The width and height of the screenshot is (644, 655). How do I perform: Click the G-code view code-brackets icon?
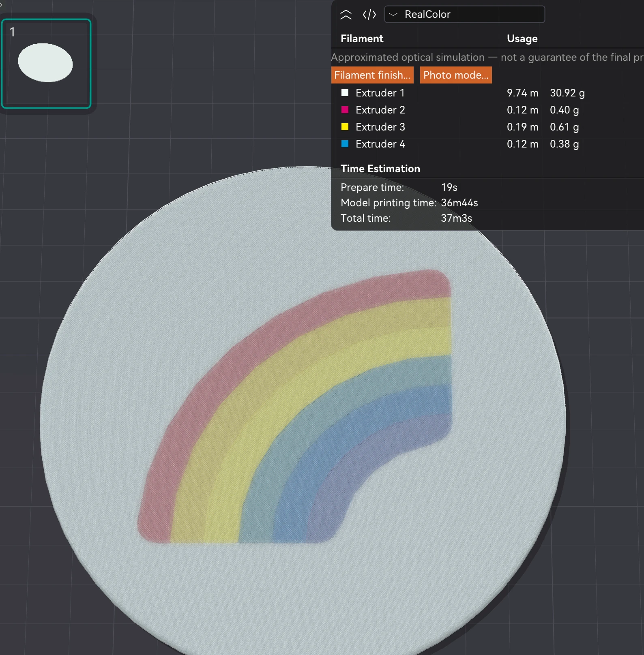369,15
